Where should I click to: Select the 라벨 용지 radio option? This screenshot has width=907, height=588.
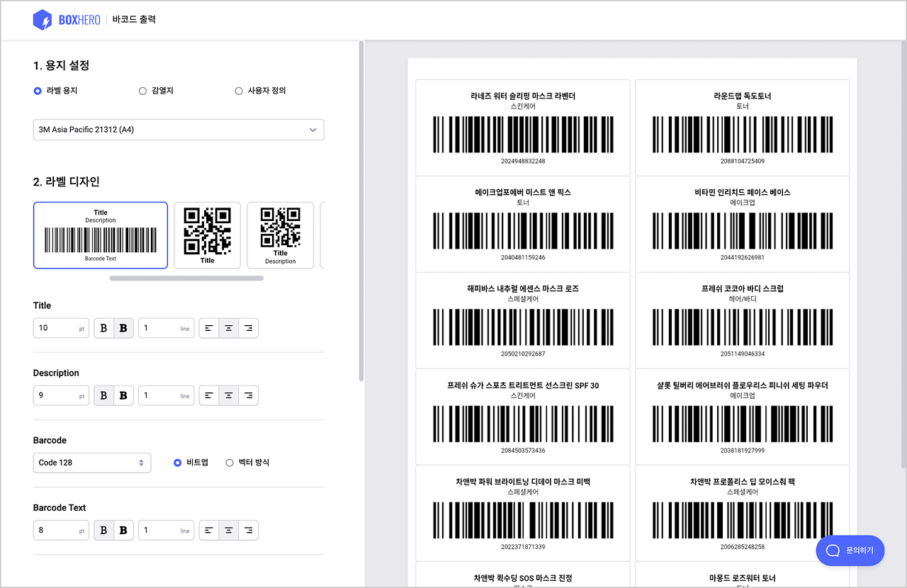pyautogui.click(x=38, y=91)
